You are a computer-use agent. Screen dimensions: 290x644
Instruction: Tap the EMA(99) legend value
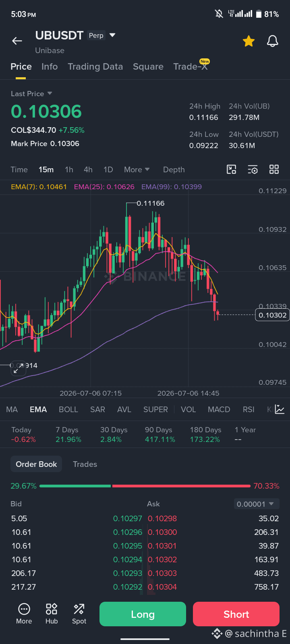pos(172,187)
